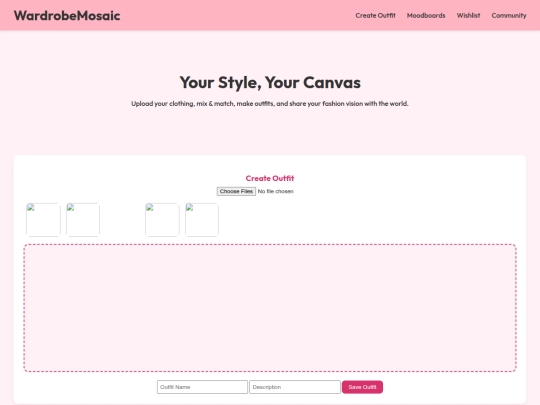This screenshot has height=405, width=540.
Task: Click the Choose Files upload button
Action: tap(236, 191)
